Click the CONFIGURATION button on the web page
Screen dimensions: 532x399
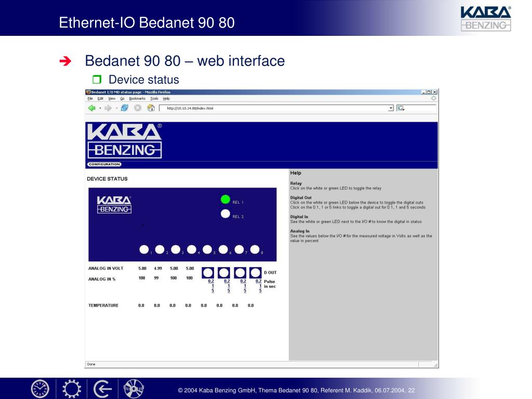104,164
